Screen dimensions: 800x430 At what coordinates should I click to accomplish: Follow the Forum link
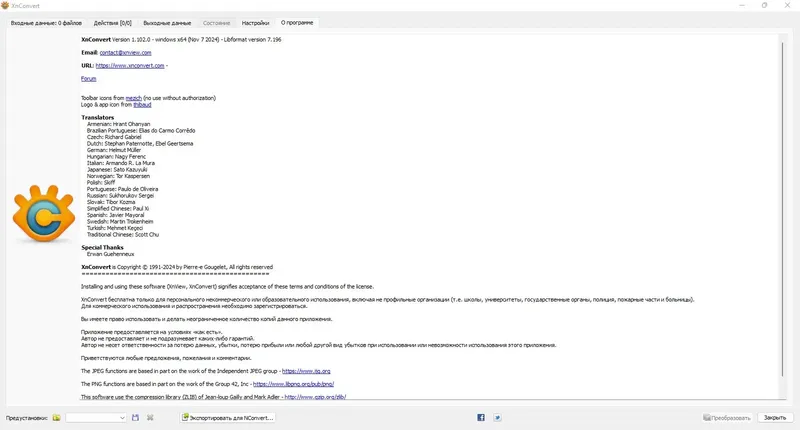pos(88,79)
